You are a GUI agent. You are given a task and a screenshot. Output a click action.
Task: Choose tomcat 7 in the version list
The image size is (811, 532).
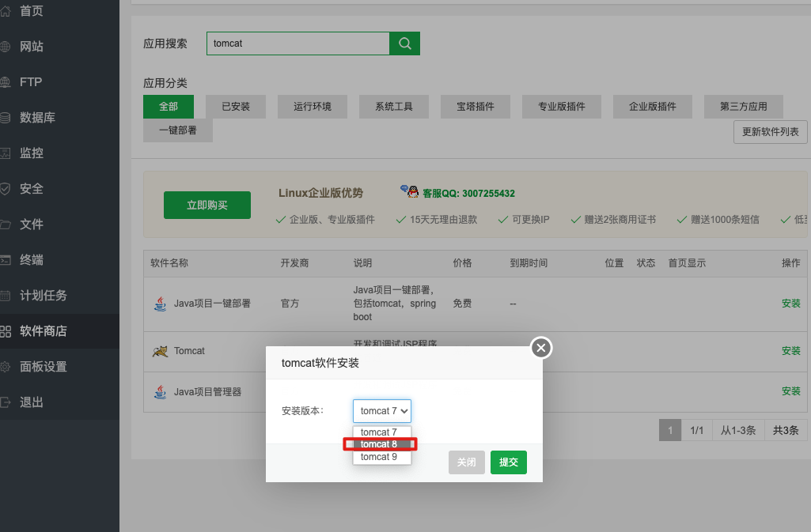pyautogui.click(x=380, y=432)
